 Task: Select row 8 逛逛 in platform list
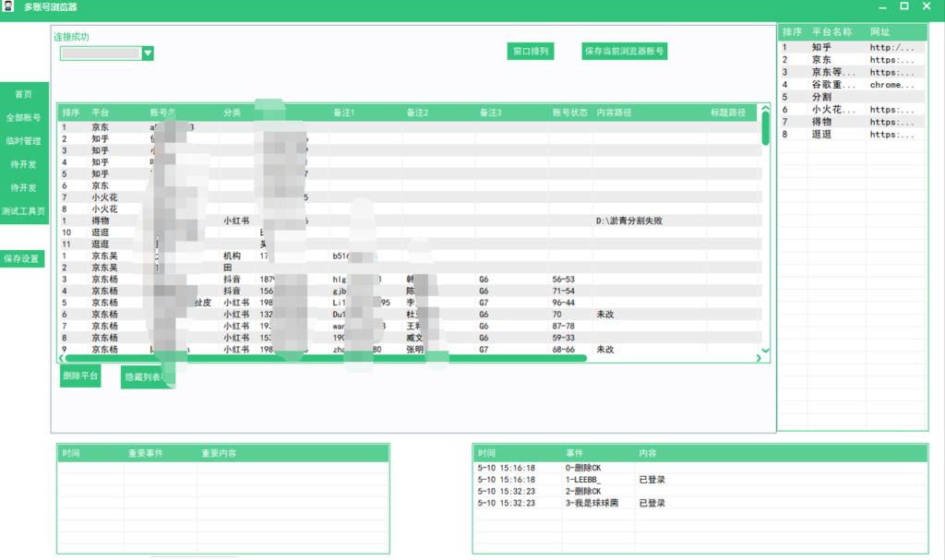pyautogui.click(x=852, y=135)
